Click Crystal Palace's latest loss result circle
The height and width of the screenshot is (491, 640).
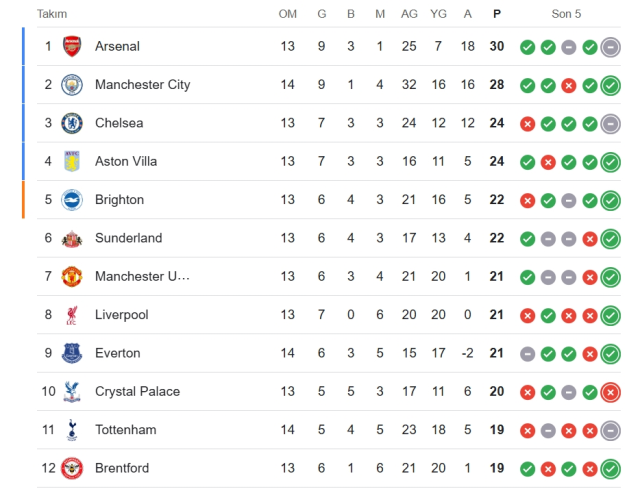tap(611, 391)
